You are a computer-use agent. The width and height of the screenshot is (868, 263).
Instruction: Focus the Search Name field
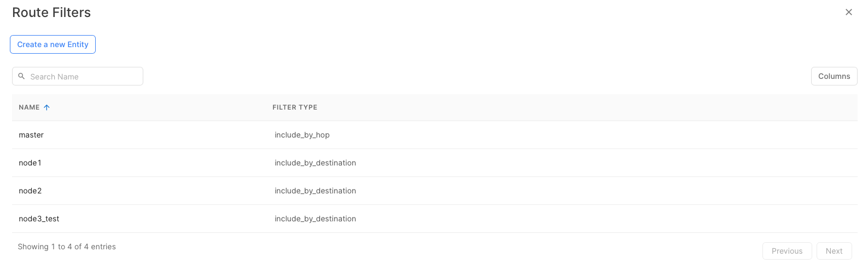click(82, 77)
